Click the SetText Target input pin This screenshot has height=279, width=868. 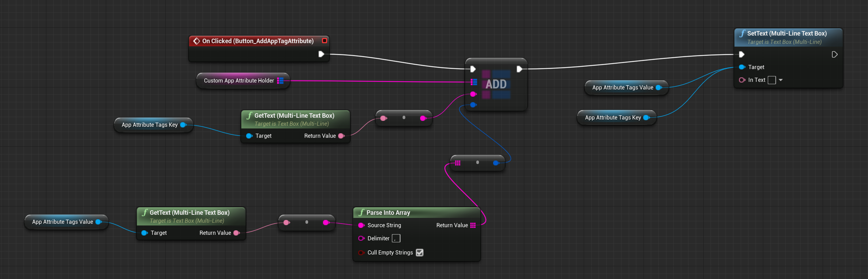point(741,67)
